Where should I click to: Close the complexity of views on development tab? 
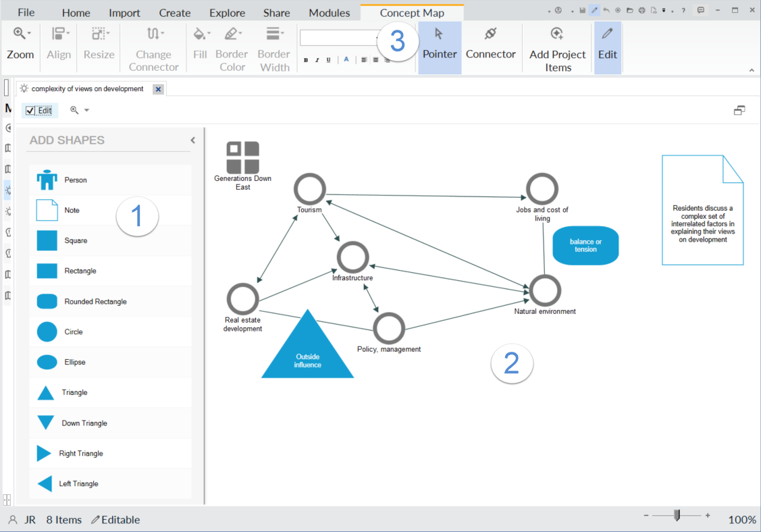pos(157,88)
